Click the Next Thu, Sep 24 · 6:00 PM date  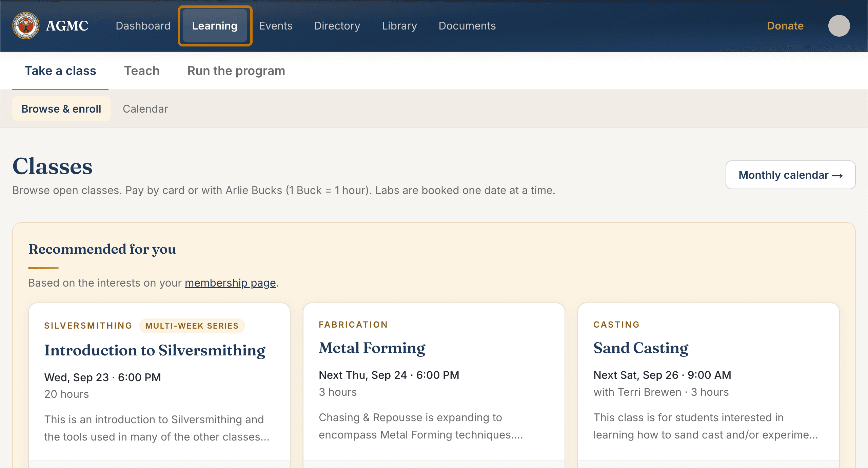[x=389, y=375]
